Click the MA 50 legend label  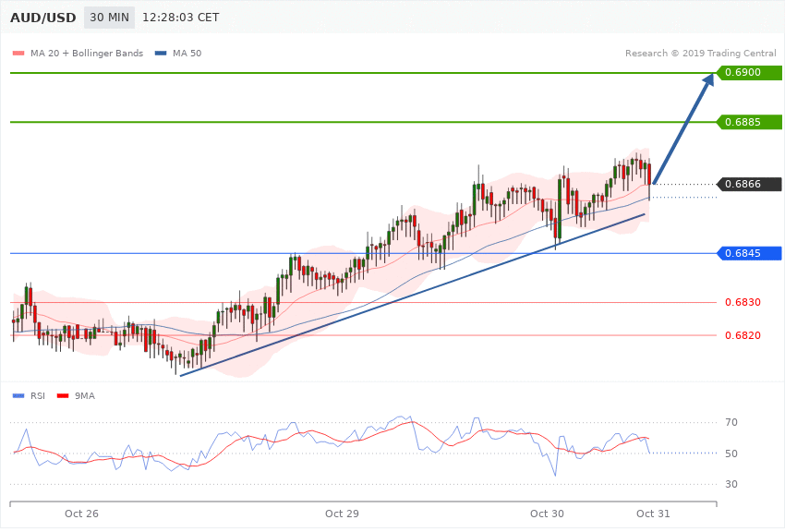[187, 53]
